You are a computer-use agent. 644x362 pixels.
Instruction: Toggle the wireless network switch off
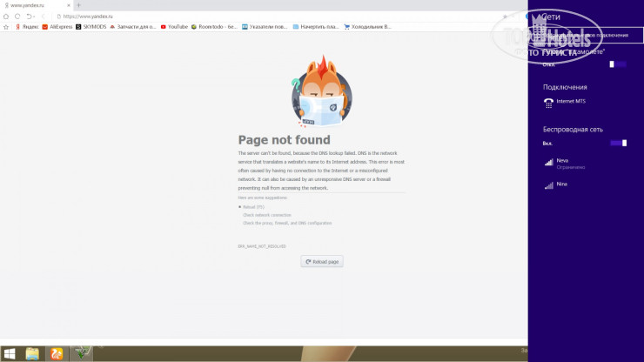pos(618,143)
